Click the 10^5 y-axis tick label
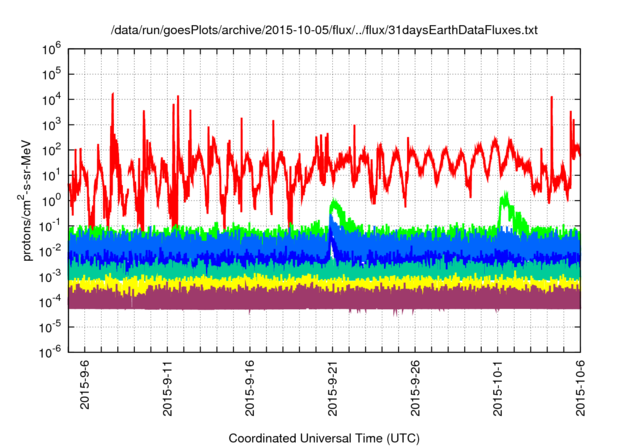The image size is (640, 448). click(x=51, y=75)
